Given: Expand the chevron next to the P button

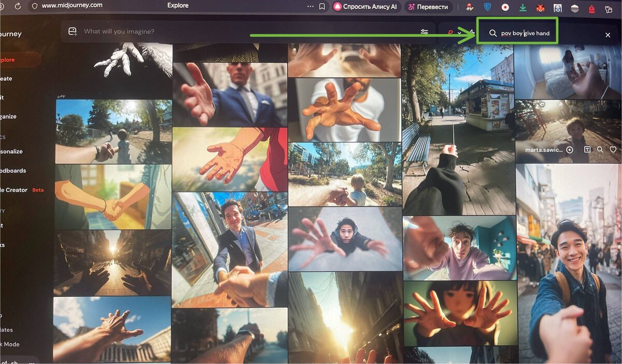Looking at the screenshot, I should (x=459, y=34).
